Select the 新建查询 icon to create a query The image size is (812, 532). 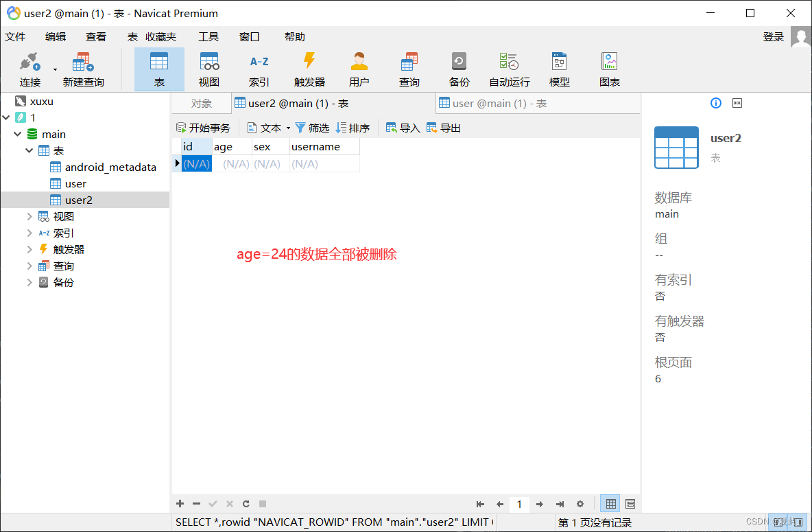[x=82, y=68]
